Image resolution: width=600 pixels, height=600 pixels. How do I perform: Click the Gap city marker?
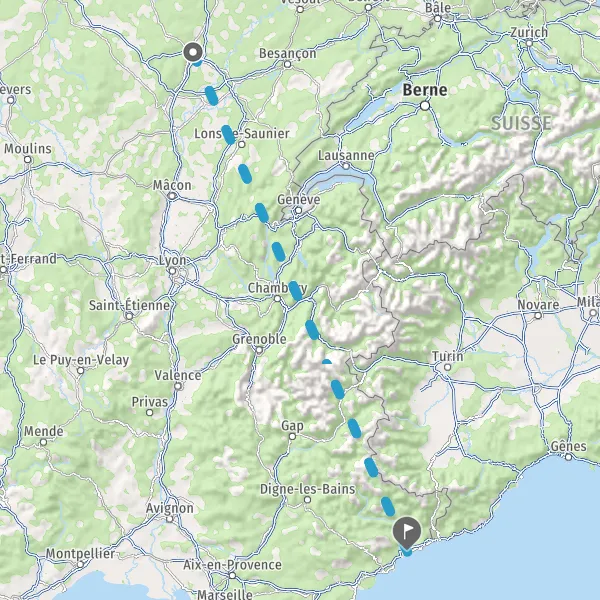pos(292,436)
